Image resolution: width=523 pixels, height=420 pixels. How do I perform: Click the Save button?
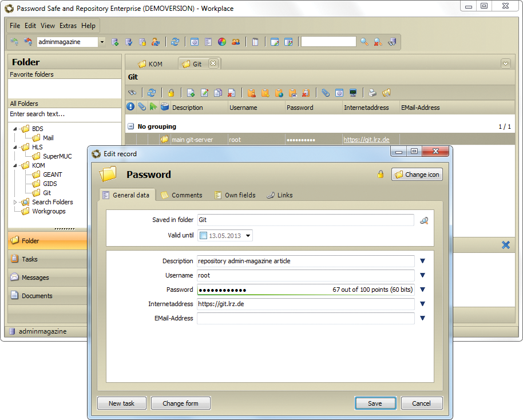[x=375, y=403]
